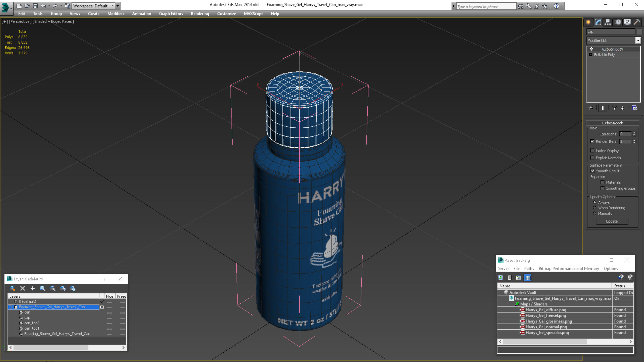Viewport: 644px width, 362px height.
Task: Click the Asset Tracking horizontal scrollbar
Action: [565, 341]
